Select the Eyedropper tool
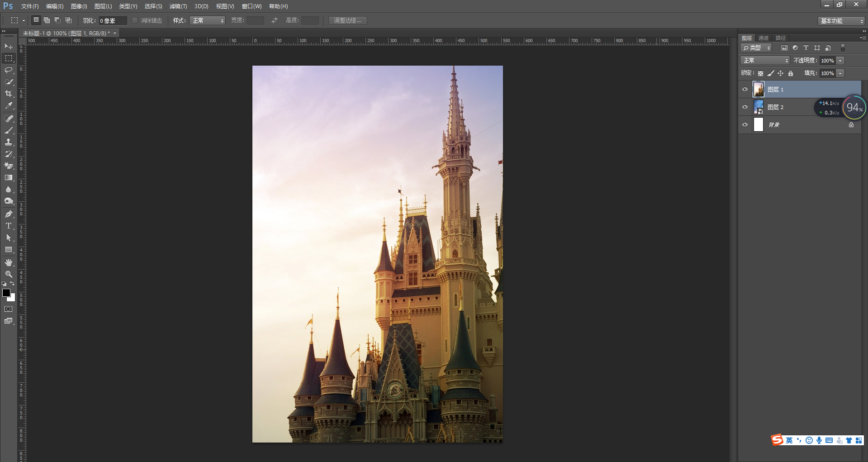 (x=9, y=106)
